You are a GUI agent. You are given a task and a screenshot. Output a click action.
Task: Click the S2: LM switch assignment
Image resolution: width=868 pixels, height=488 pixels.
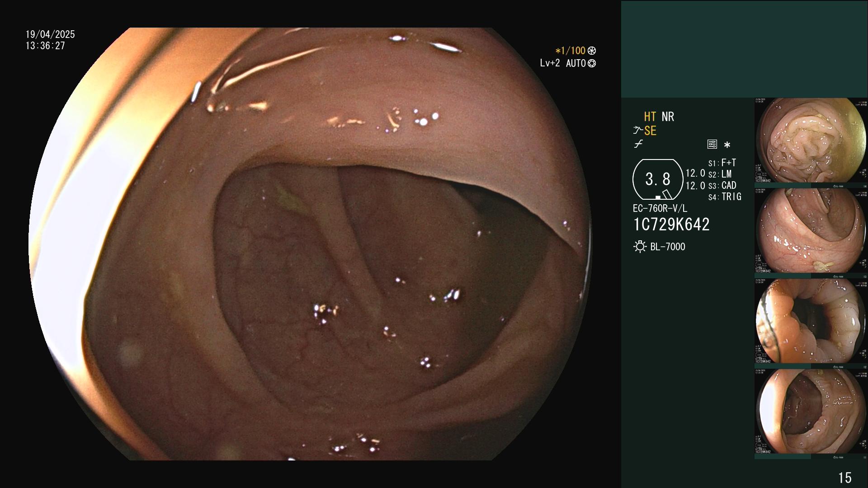pyautogui.click(x=720, y=174)
